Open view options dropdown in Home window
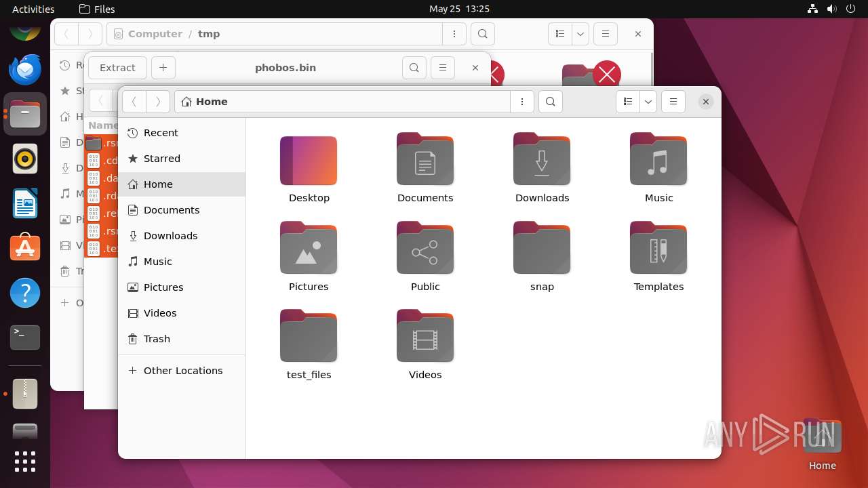 pos(648,102)
